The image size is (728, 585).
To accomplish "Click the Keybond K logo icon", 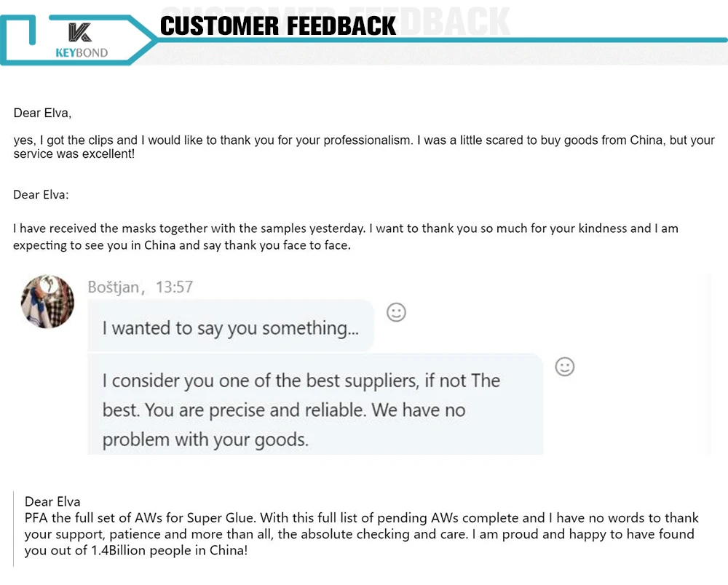I will click(80, 33).
